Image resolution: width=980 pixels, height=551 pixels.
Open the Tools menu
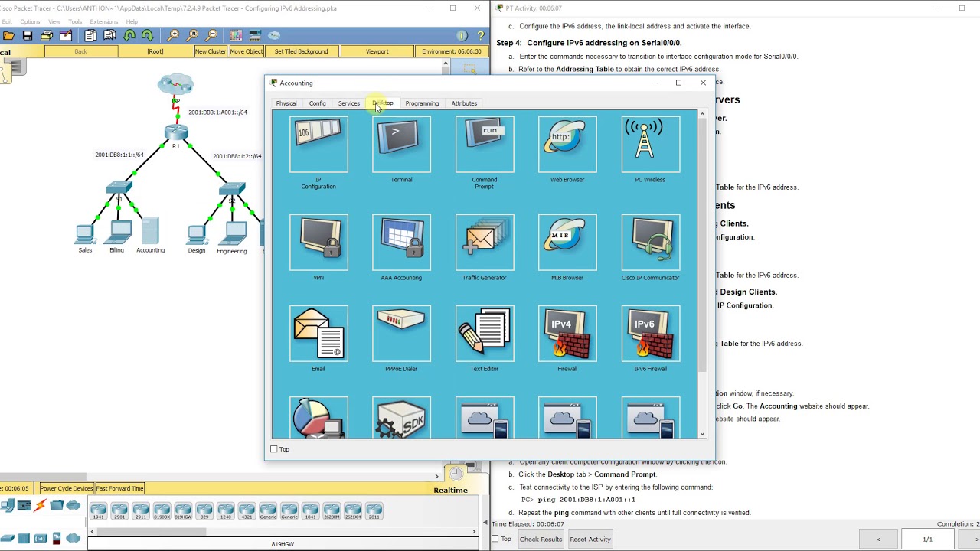(75, 21)
